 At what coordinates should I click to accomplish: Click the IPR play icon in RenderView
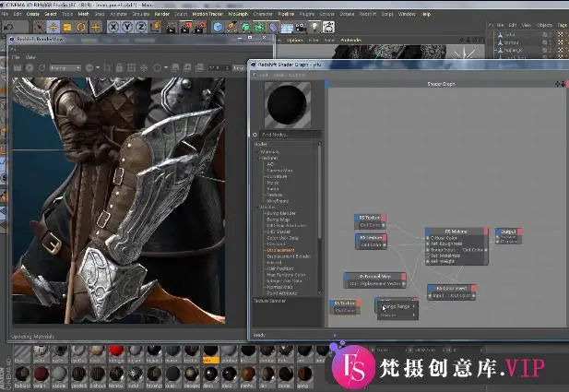(30, 68)
